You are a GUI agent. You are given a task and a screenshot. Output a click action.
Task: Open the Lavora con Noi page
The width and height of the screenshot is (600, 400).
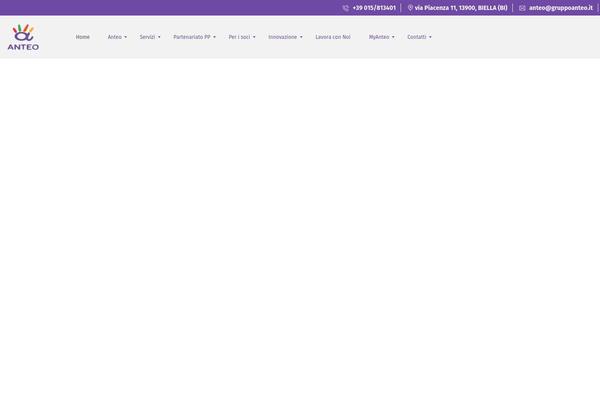point(333,37)
